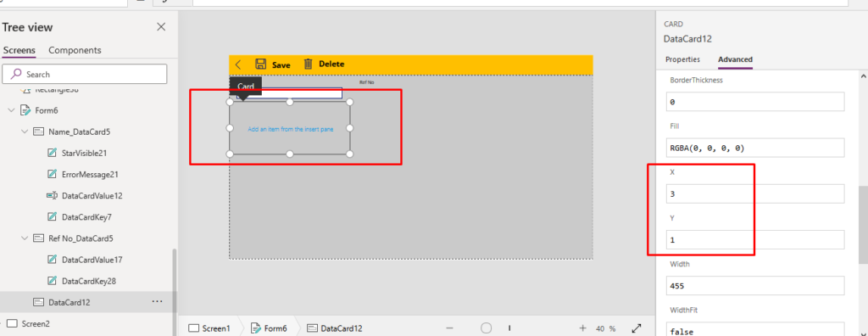
Task: Select DataCardValue17 in tree view
Action: [92, 260]
